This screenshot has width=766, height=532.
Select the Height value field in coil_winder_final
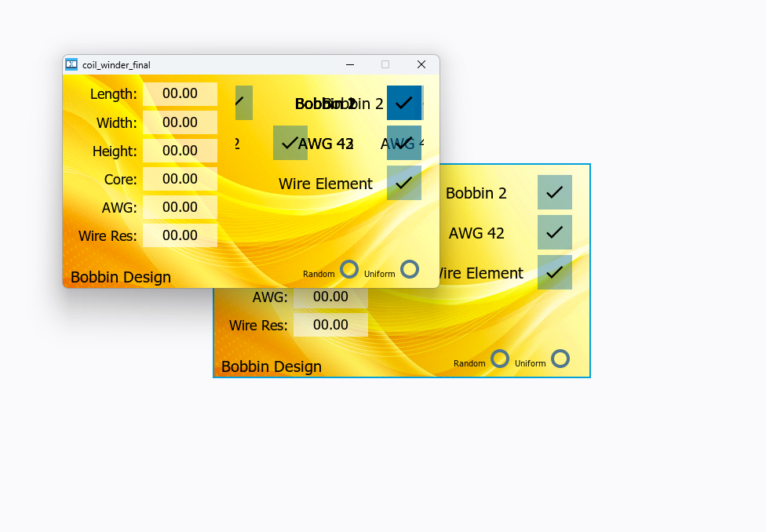[x=180, y=151]
